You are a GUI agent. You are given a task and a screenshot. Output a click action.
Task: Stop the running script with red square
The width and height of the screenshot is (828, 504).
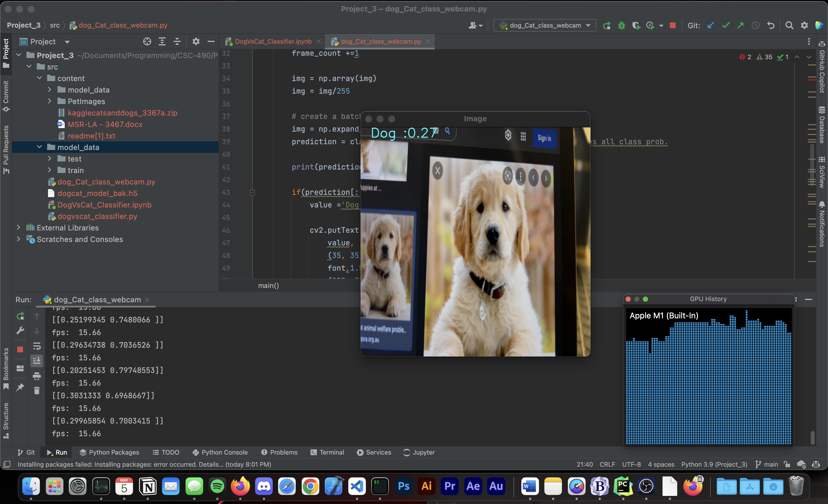tap(672, 26)
